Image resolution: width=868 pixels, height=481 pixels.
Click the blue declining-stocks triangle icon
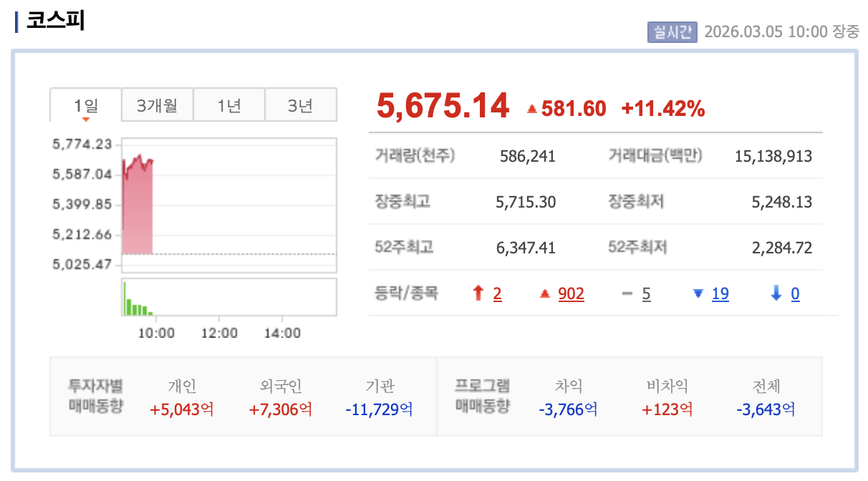[698, 293]
